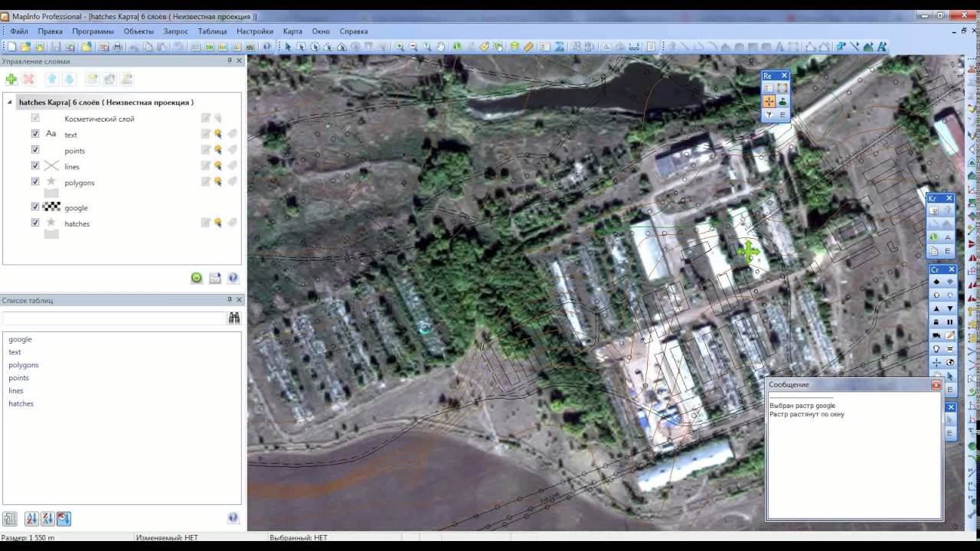This screenshot has height=551, width=980.
Task: Click the Open folder toolbar icon
Action: (x=25, y=47)
